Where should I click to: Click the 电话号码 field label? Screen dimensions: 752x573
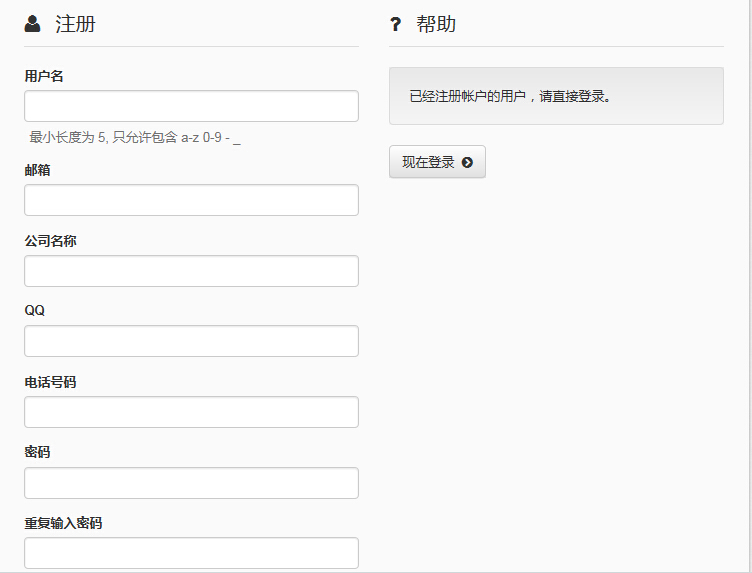(x=50, y=382)
